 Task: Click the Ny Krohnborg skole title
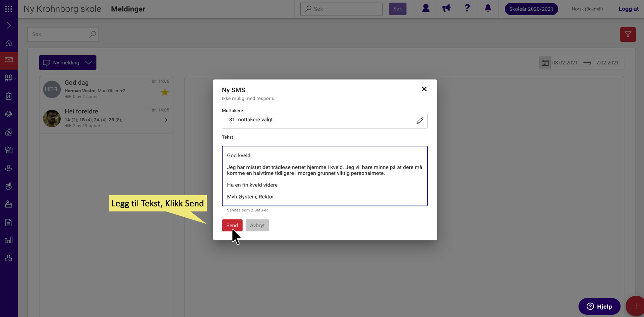(x=62, y=9)
